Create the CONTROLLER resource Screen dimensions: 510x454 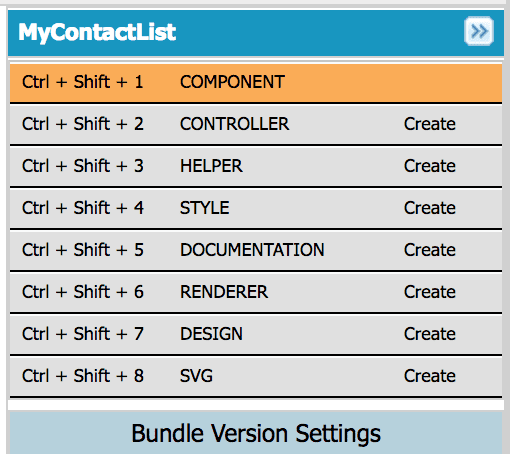(x=429, y=124)
